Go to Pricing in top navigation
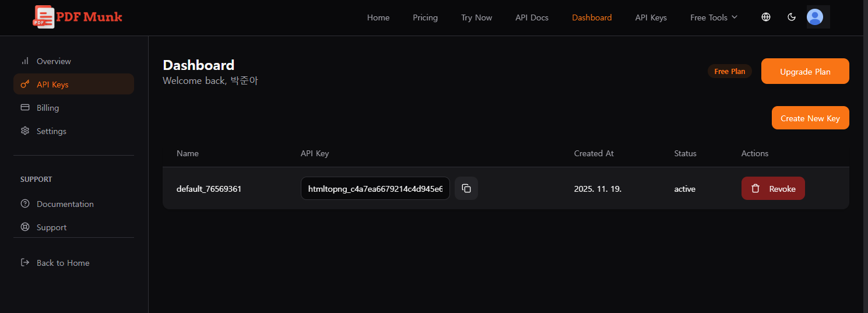The image size is (868, 313). click(425, 17)
